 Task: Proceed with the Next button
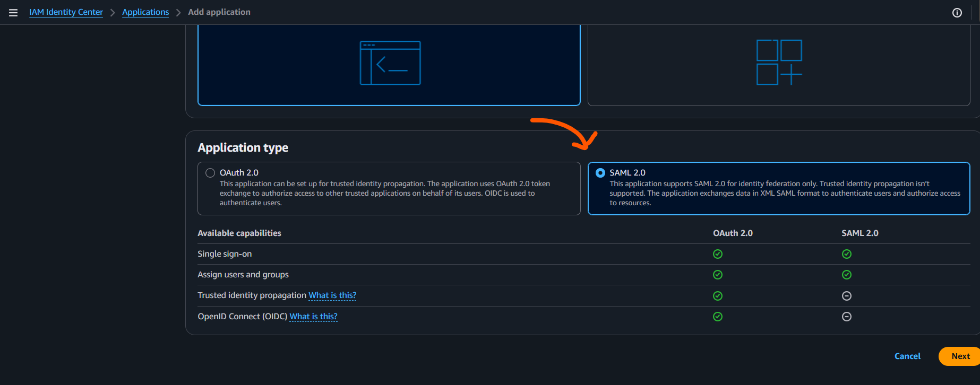coord(960,356)
